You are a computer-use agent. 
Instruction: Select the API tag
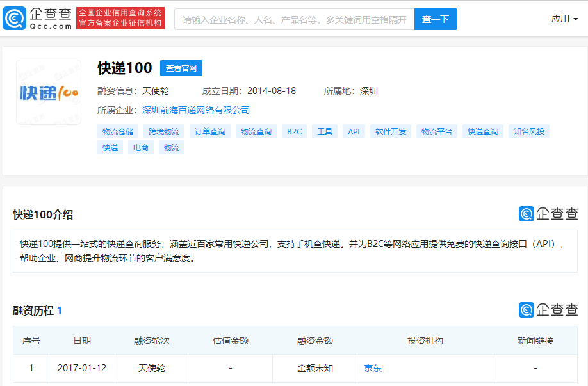(x=353, y=132)
